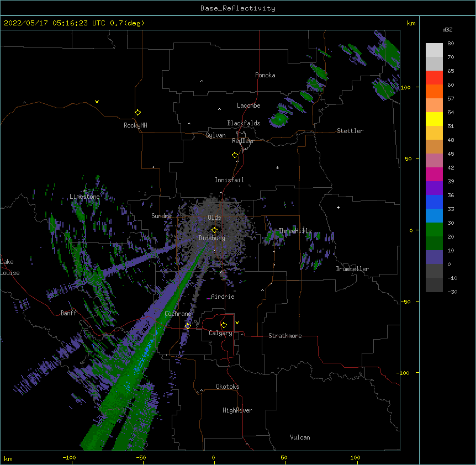This screenshot has width=476, height=465.
Task: Click the -50 tick on the bottom axis
Action: pyautogui.click(x=141, y=457)
